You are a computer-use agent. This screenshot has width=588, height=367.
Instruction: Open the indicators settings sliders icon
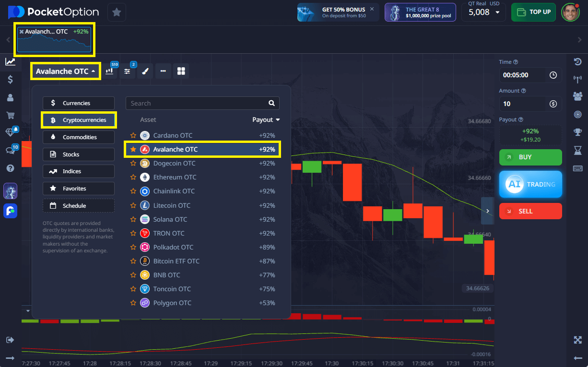coord(127,71)
